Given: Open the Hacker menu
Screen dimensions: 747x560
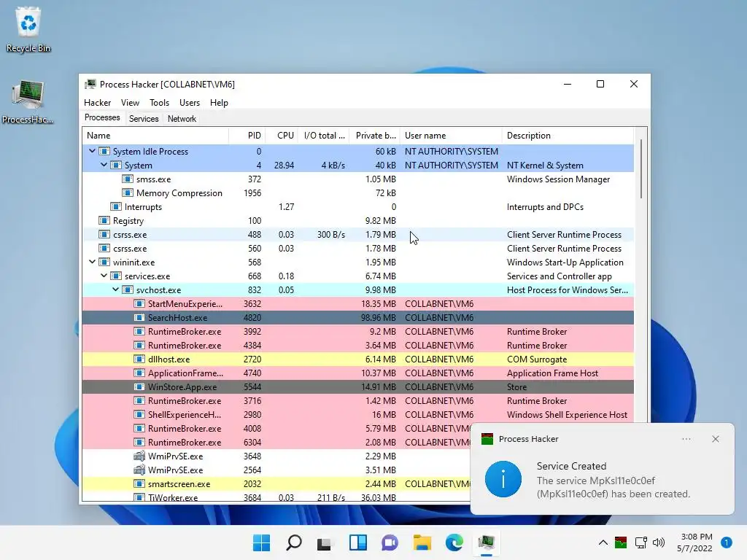Looking at the screenshot, I should click(97, 103).
